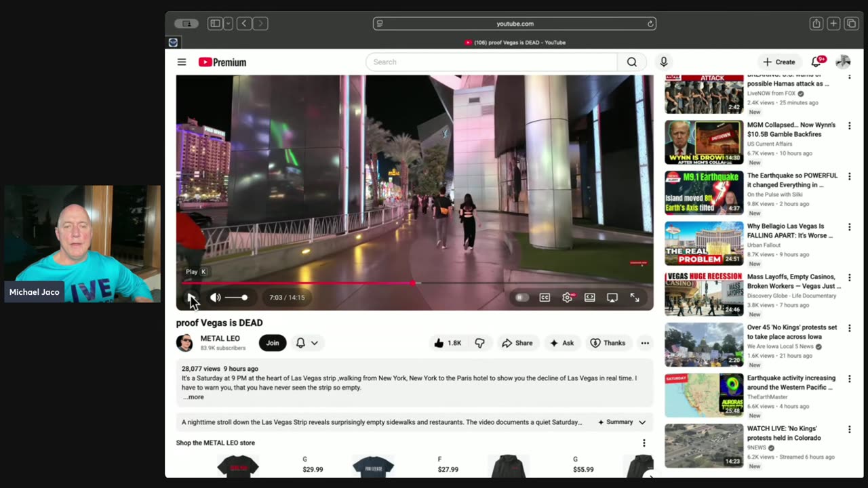The width and height of the screenshot is (868, 488).
Task: Open the player settings gear
Action: [568, 298]
